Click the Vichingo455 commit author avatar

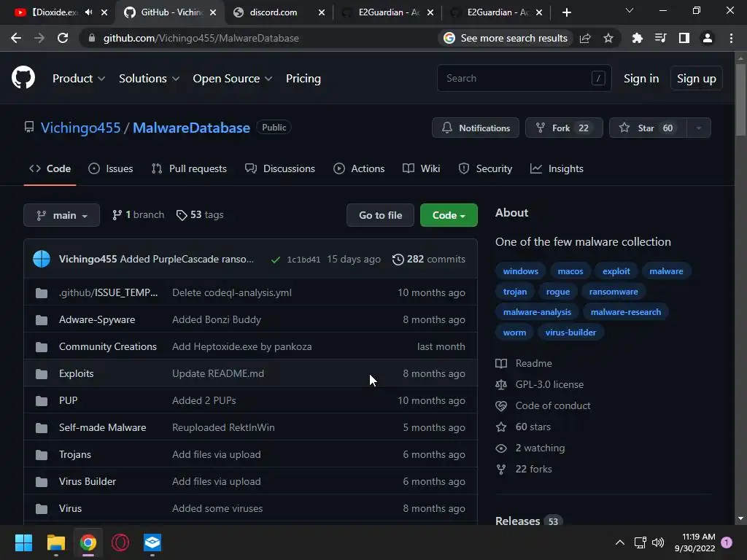tap(42, 259)
